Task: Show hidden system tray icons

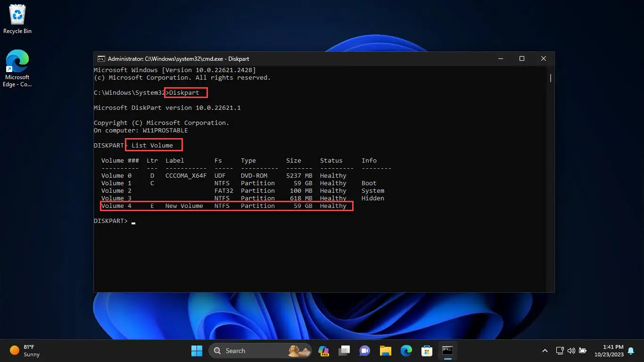Action: coord(545,351)
